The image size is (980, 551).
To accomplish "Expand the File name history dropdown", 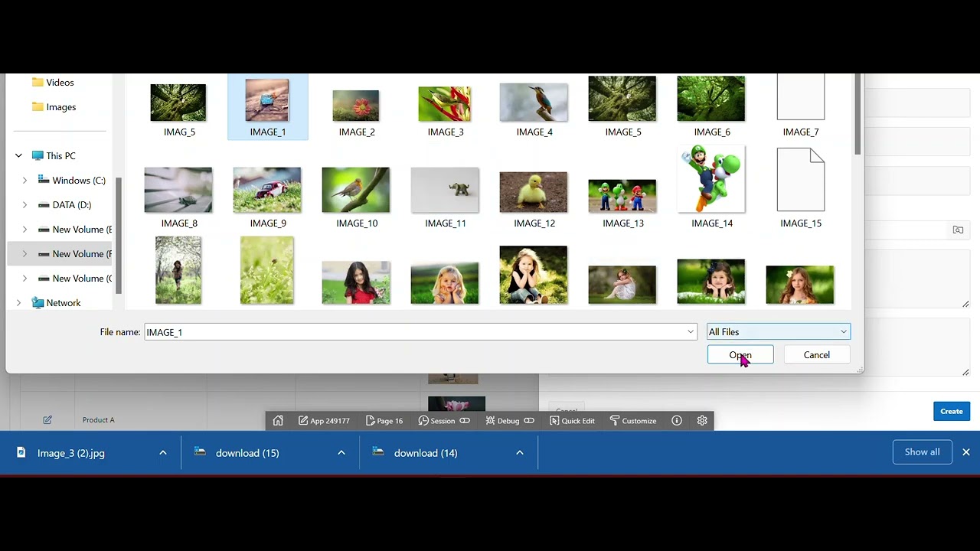I will 691,332.
